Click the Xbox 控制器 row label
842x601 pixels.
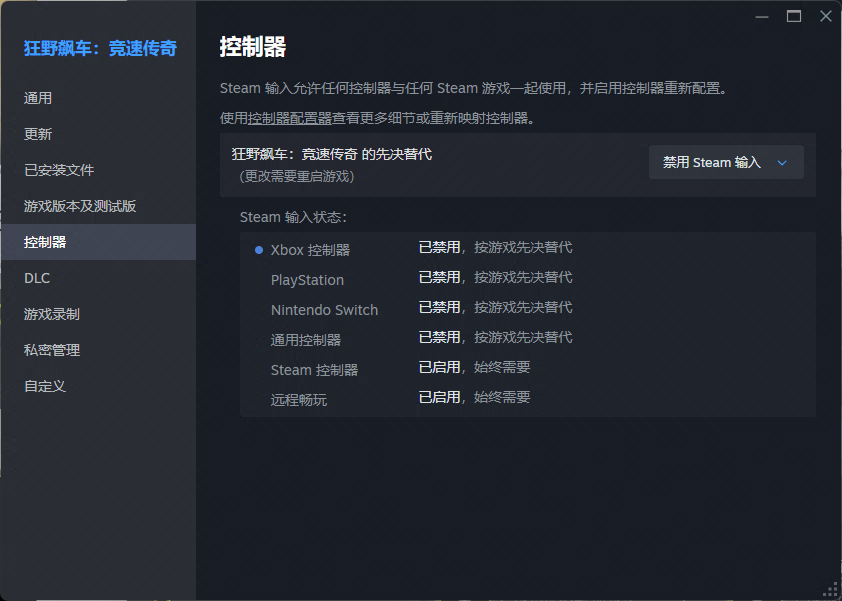coord(310,250)
